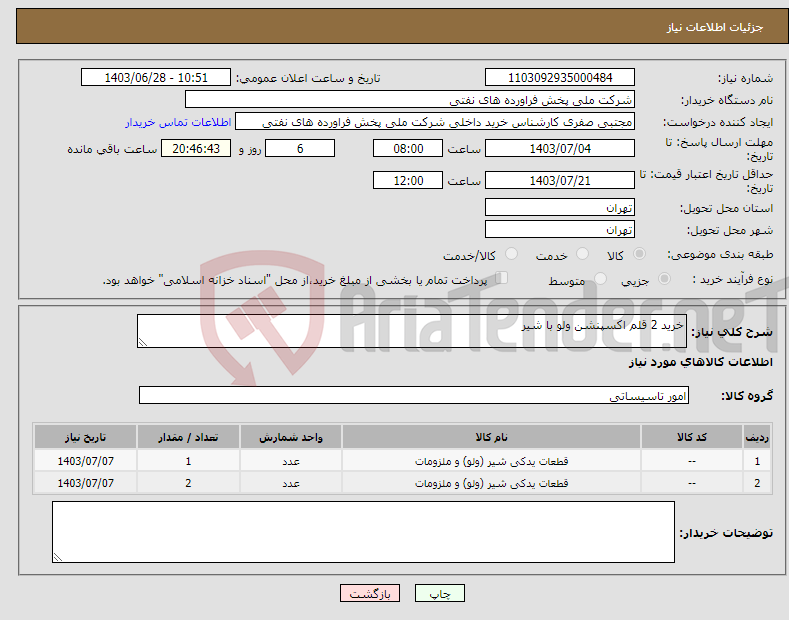Click the response deadline date 1403/07/04

pyautogui.click(x=560, y=148)
